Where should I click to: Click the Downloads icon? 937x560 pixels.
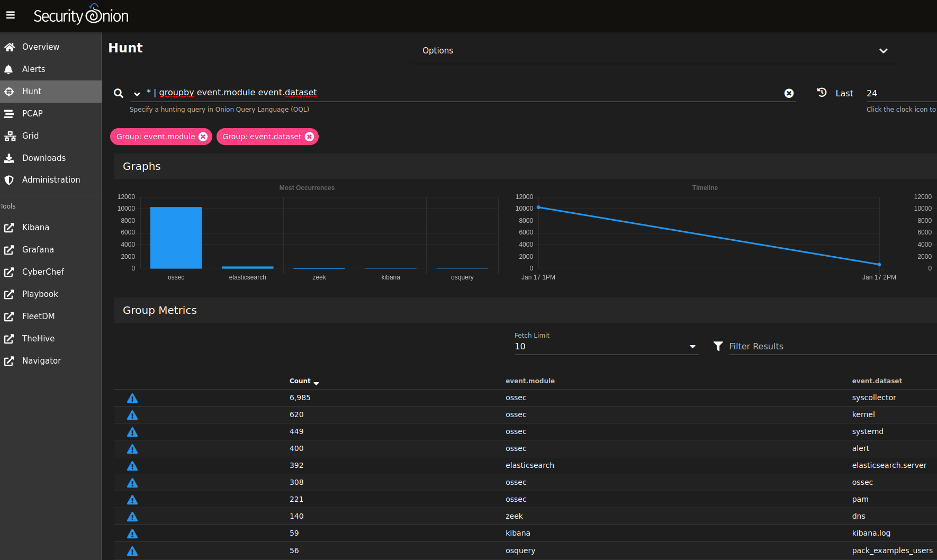pyautogui.click(x=9, y=158)
